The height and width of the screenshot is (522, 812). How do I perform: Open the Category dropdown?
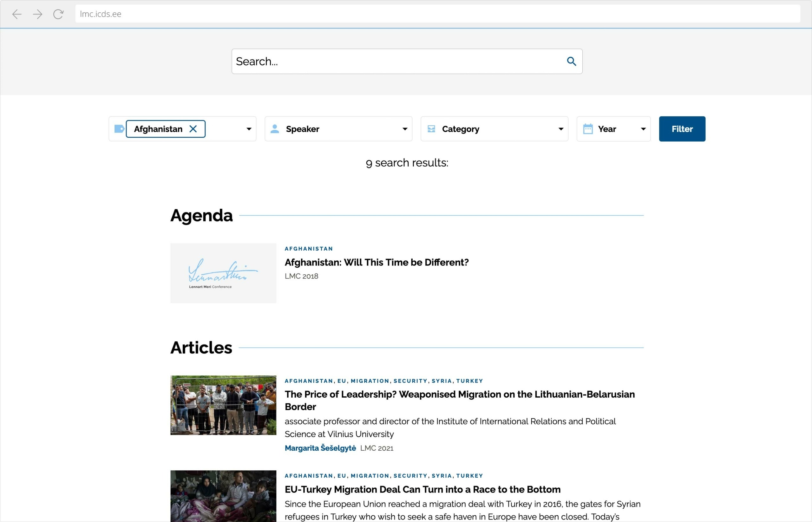click(561, 129)
